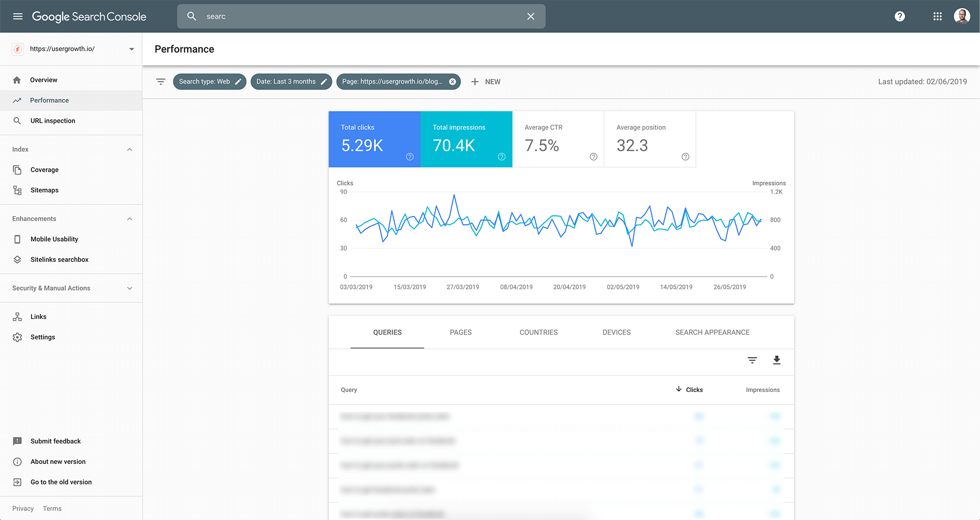Viewport: 980px width, 520px height.
Task: Sort the table by Clicks column
Action: pyautogui.click(x=689, y=390)
